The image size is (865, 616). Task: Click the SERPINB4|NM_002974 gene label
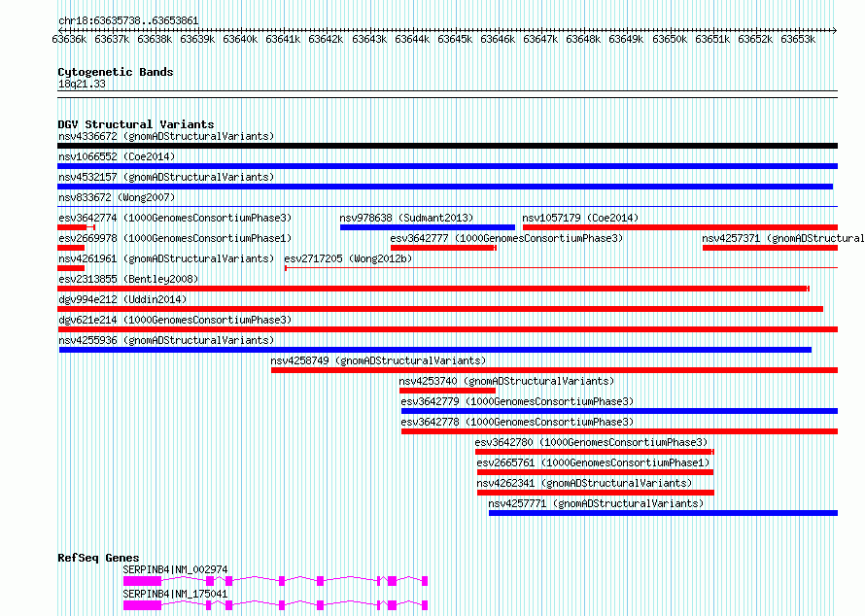point(175,569)
